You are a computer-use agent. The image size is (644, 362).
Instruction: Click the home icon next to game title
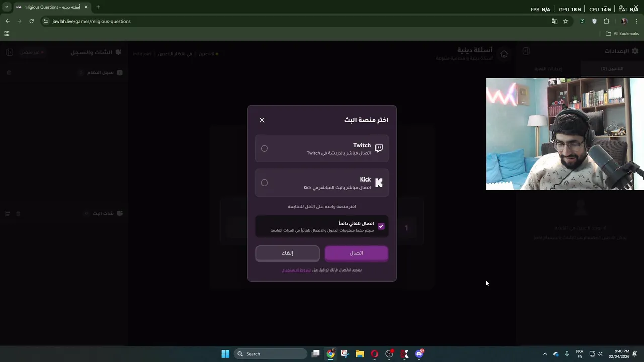click(x=504, y=54)
